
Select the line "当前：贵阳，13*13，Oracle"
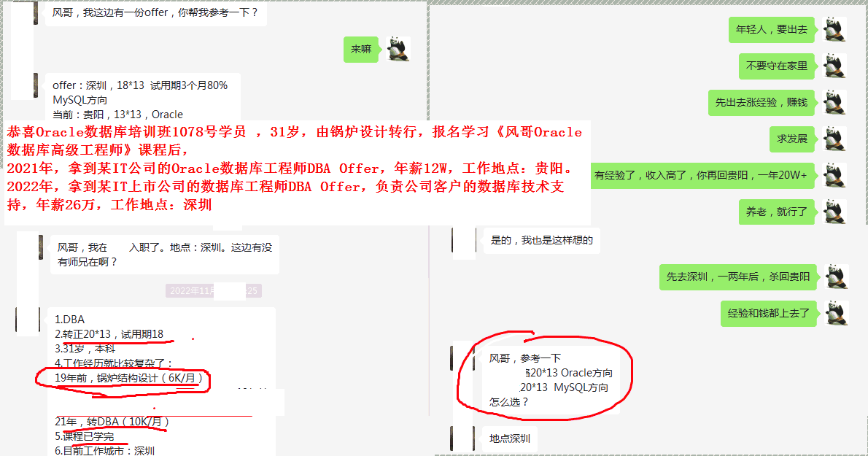tap(118, 115)
